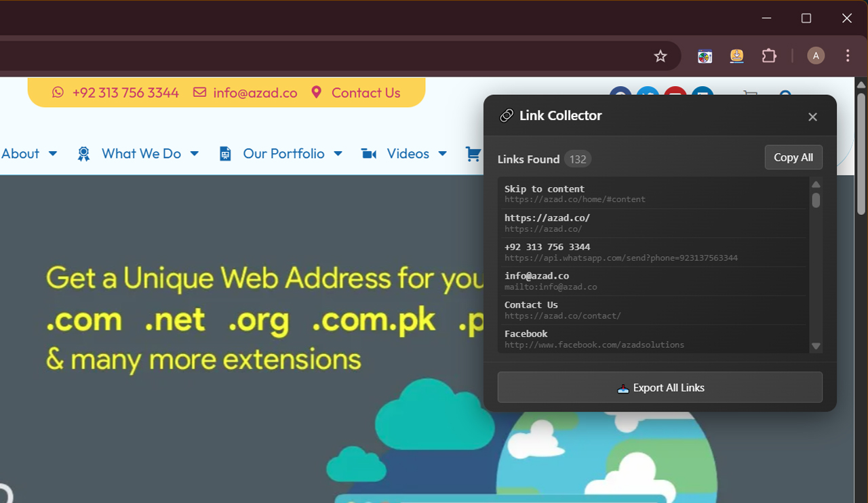Click the envelope icon beside info@azad.co

click(199, 92)
